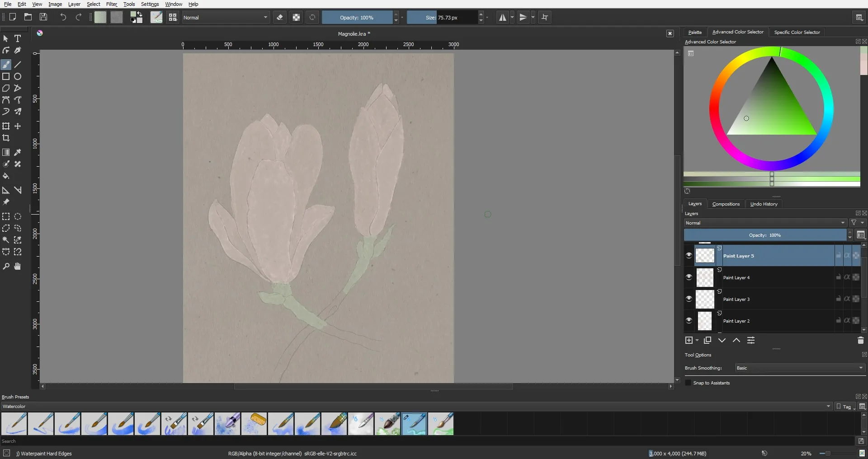This screenshot has width=868, height=459.
Task: Click the layer Opacity slider in the Layers panel
Action: pyautogui.click(x=764, y=235)
